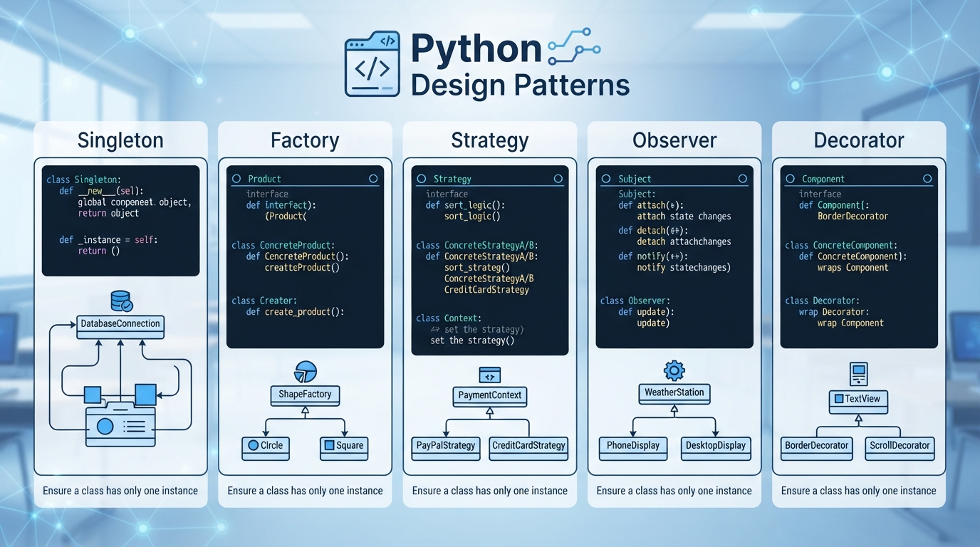Click the 'wraps Component' code line
980x547 pixels.
pos(853,268)
